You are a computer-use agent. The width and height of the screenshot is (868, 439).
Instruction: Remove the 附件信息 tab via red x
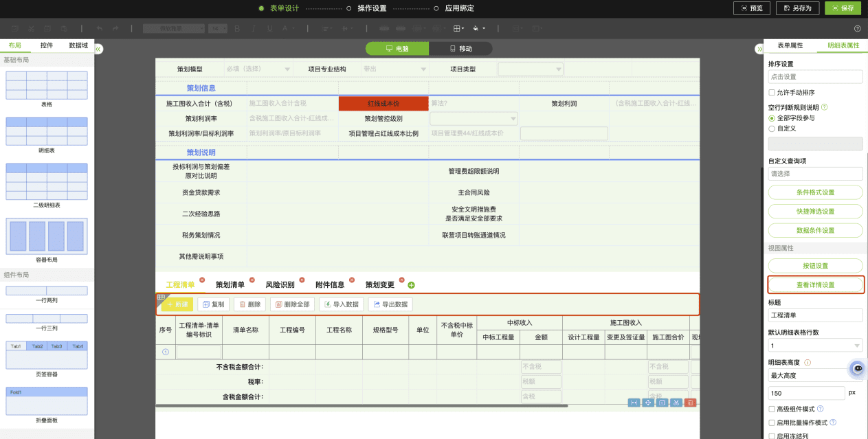point(351,280)
